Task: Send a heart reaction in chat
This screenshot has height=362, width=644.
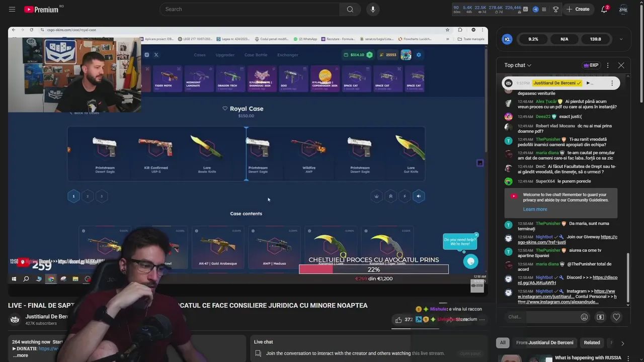Action: pyautogui.click(x=616, y=317)
